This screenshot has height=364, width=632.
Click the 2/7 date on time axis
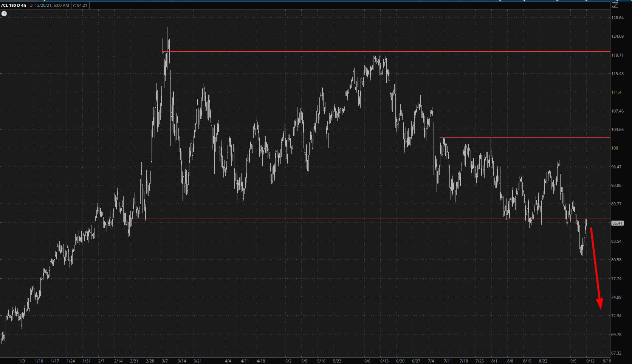coord(101,361)
